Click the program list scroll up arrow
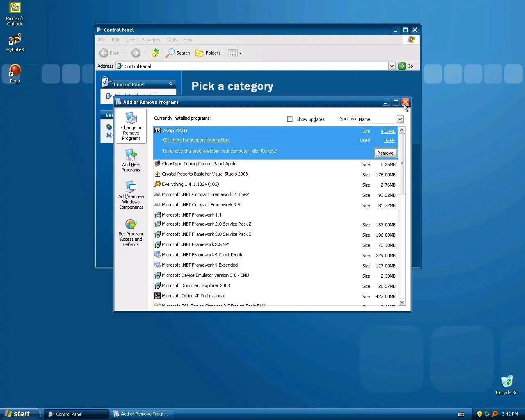Screen dimensions: 525x420 [402, 130]
